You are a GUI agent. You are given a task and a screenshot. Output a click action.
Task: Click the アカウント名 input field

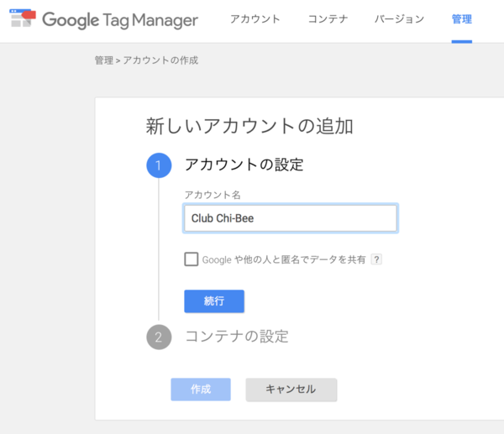pos(291,218)
